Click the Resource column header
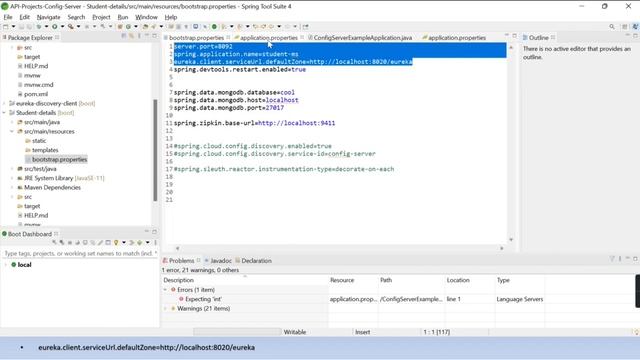 click(342, 280)
